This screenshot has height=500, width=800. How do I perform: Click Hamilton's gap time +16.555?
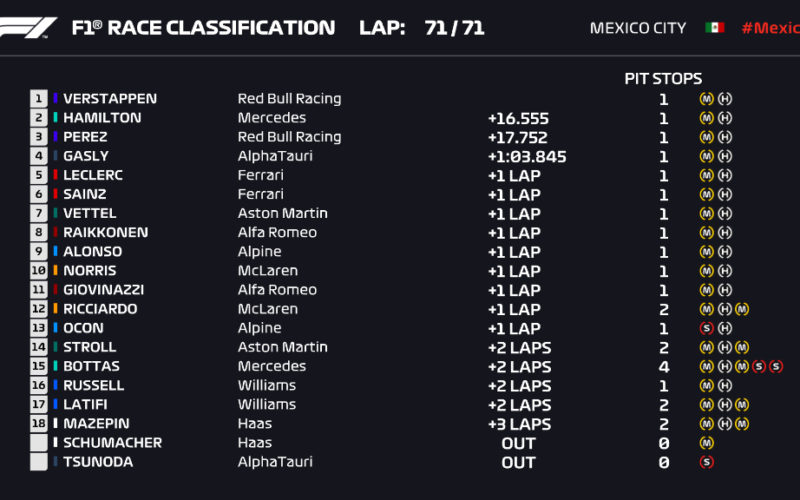(x=518, y=118)
